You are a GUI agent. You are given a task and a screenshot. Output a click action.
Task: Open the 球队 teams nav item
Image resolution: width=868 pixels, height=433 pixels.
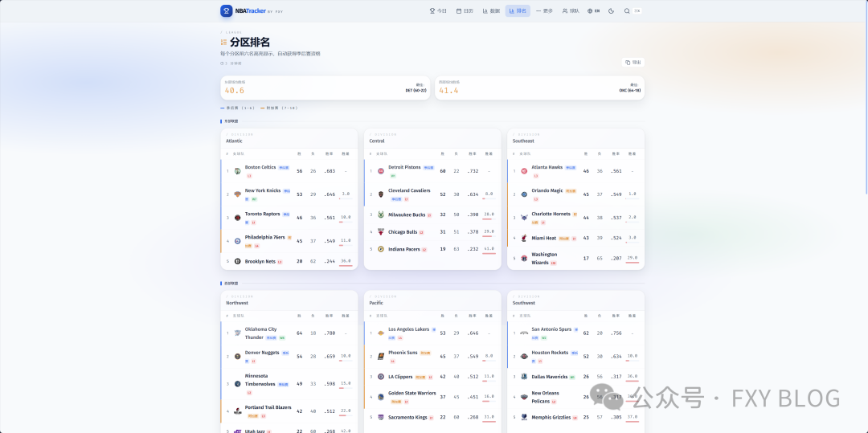coord(571,11)
